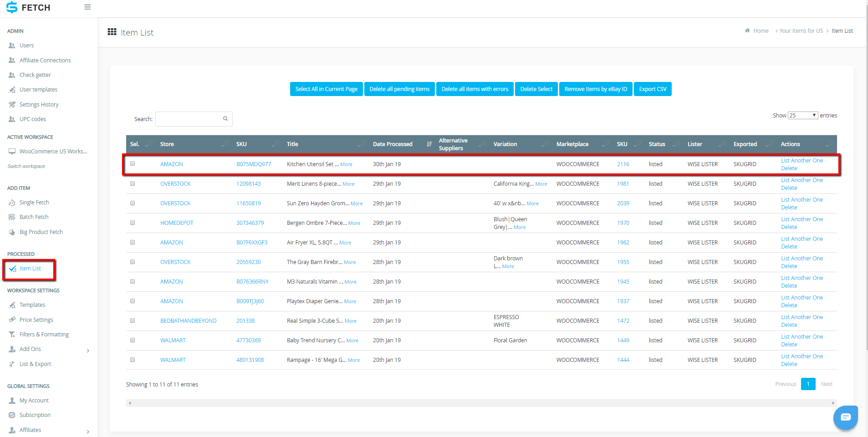Click the search magnifier icon

pyautogui.click(x=225, y=119)
